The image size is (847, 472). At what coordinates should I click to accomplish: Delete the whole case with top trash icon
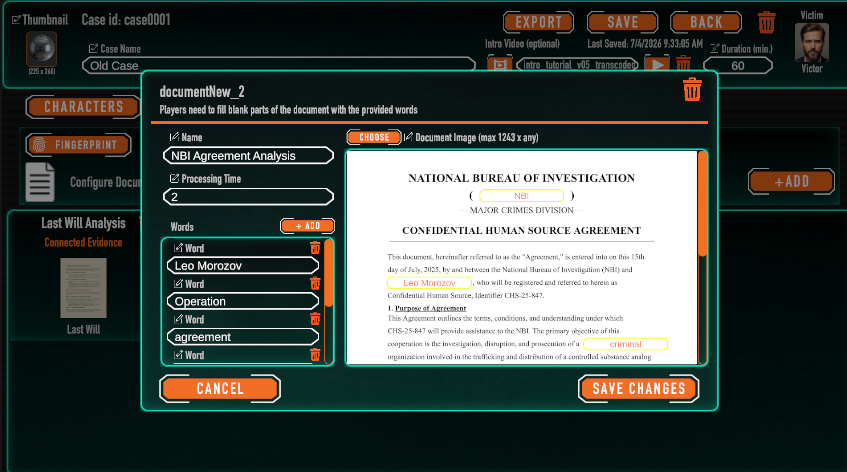(767, 23)
